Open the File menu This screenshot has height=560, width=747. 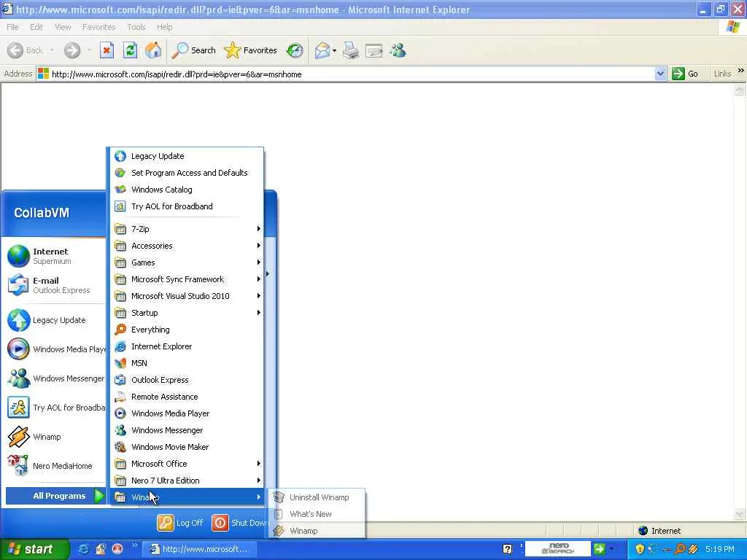(x=13, y=27)
